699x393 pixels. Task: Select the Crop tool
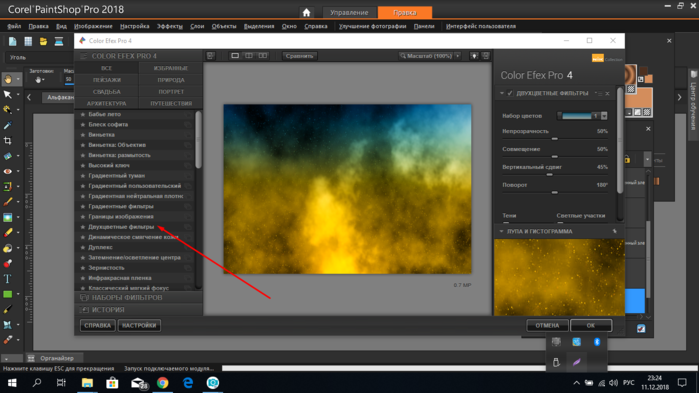[x=8, y=141]
